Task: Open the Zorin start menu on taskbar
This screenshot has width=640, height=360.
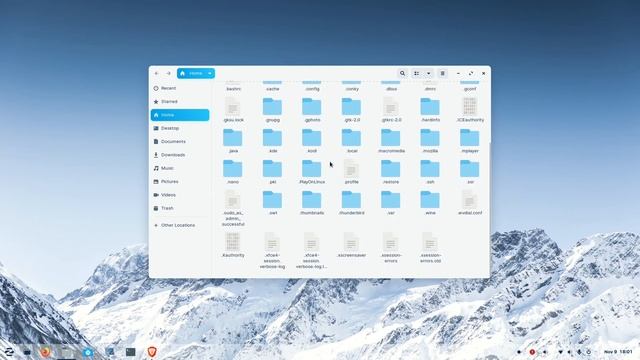Action: point(9,351)
